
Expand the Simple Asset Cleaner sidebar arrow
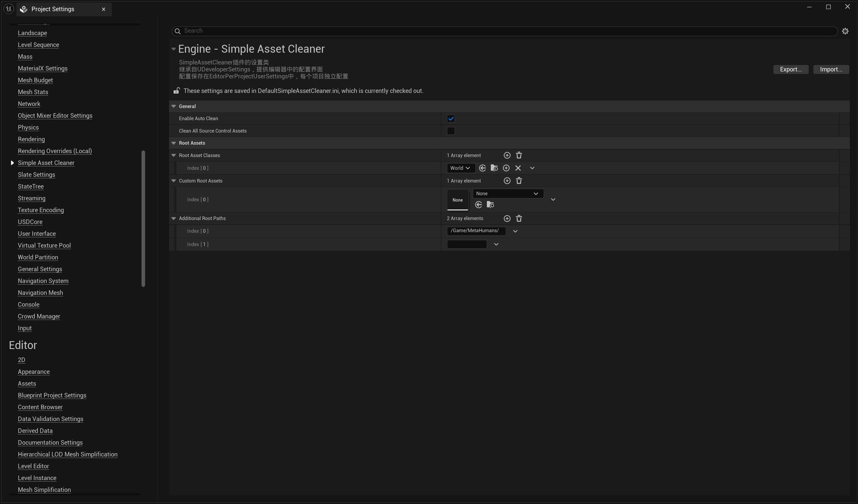pos(12,163)
